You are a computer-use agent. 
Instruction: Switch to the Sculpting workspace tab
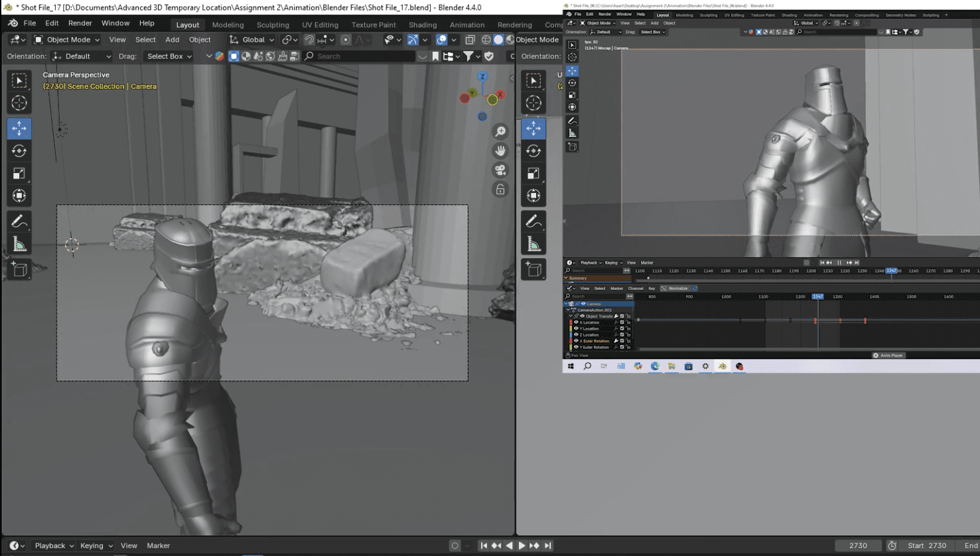tap(273, 25)
